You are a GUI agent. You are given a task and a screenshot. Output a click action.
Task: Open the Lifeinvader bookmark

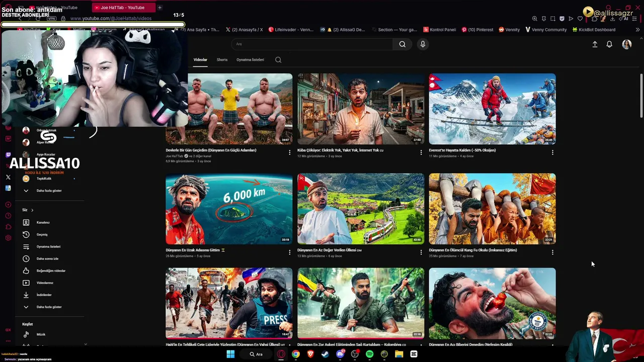point(291,30)
